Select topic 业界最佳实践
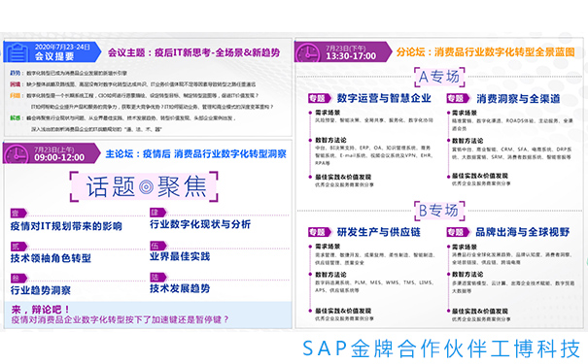The height and width of the screenshot is (364, 588). pos(180,256)
